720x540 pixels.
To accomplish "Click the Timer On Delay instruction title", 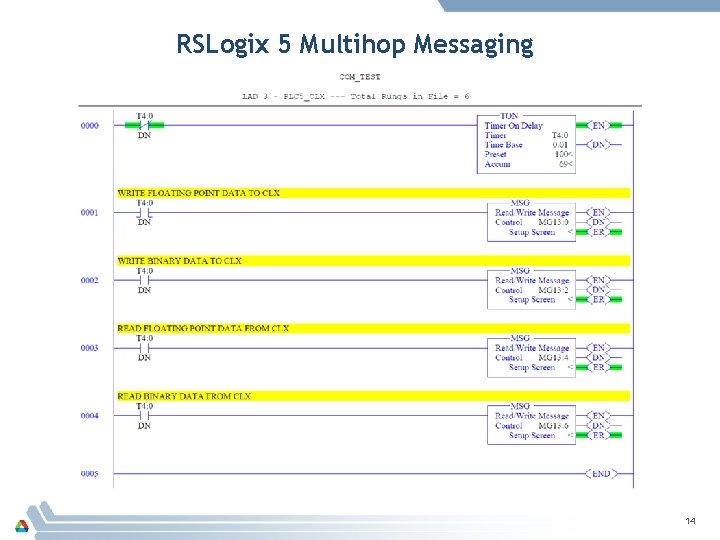I will pyautogui.click(x=514, y=126).
